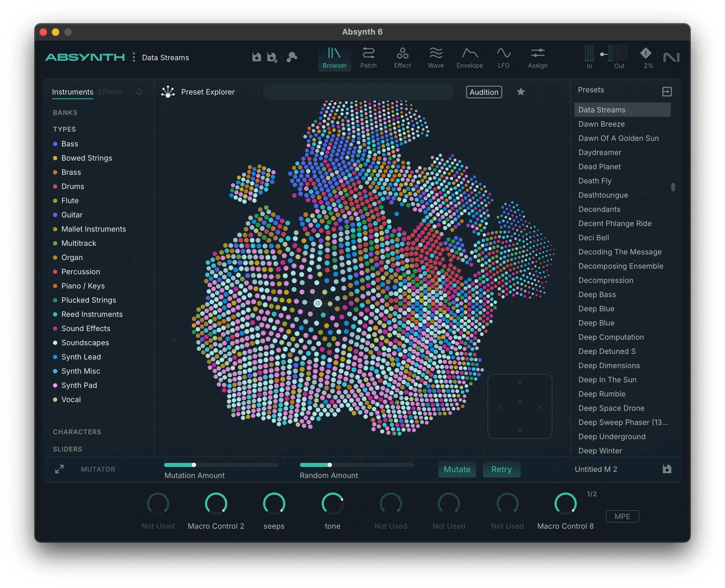Adjust the Random Amount slider

point(329,465)
